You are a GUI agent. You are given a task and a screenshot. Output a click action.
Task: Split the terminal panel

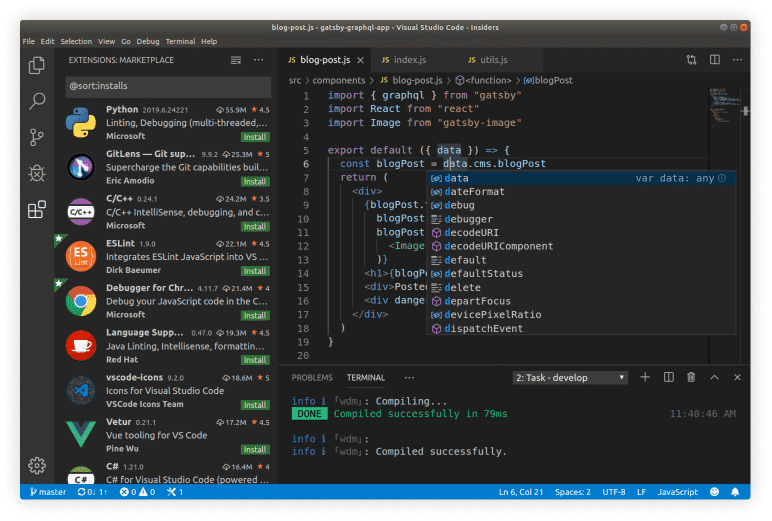pos(668,378)
